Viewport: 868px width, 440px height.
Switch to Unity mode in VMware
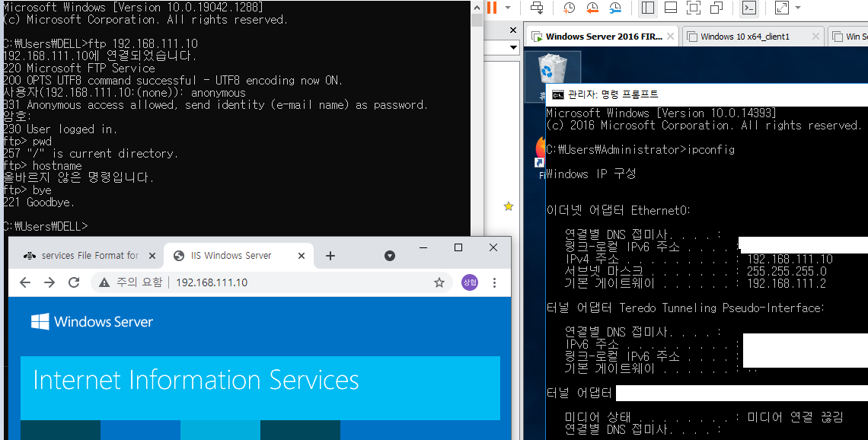716,8
